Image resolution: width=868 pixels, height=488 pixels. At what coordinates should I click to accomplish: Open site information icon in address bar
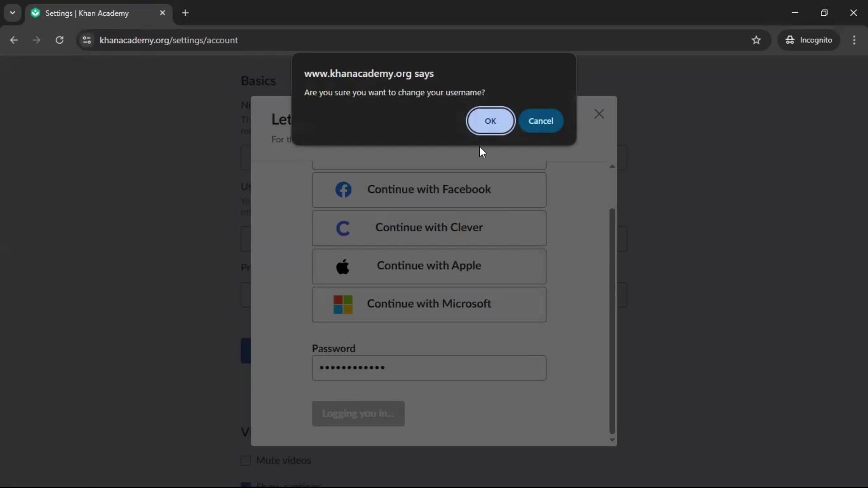pyautogui.click(x=87, y=40)
